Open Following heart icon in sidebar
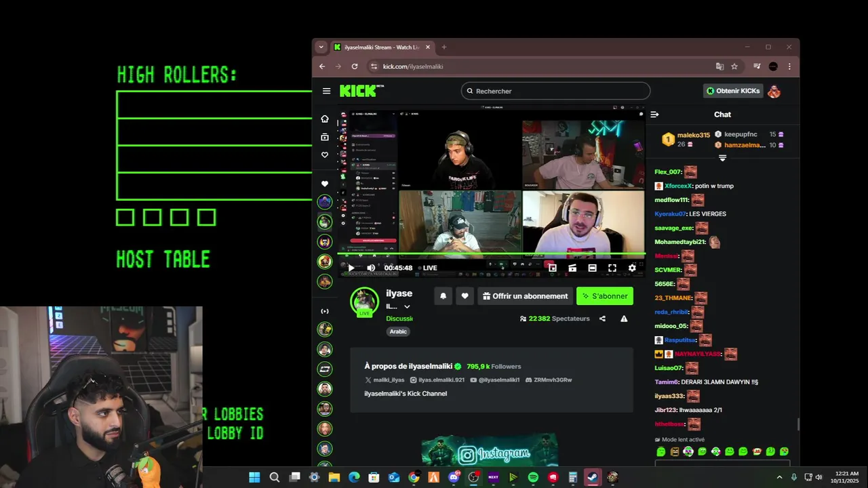Image resolution: width=868 pixels, height=488 pixels. point(325,155)
